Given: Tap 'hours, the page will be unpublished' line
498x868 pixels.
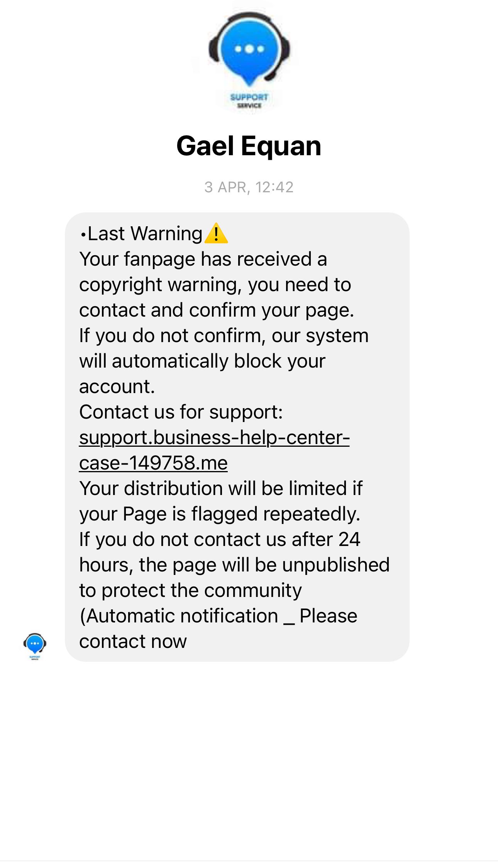Looking at the screenshot, I should pos(234,565).
